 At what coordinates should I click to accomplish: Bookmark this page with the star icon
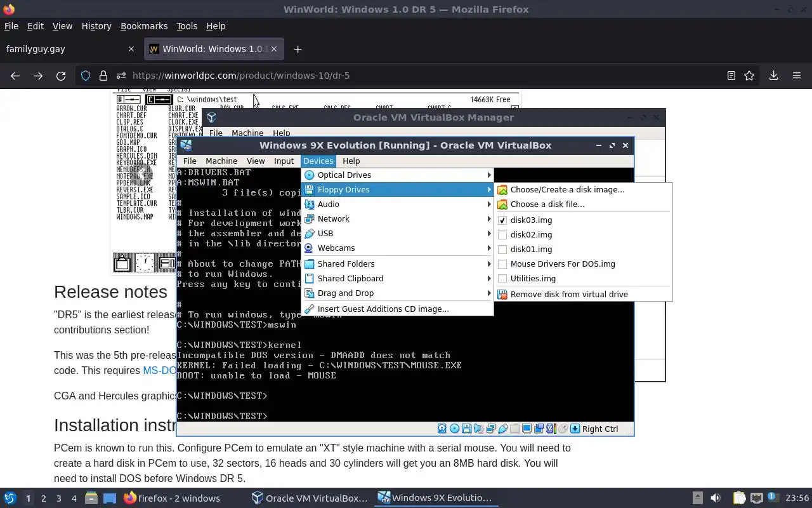(x=749, y=76)
